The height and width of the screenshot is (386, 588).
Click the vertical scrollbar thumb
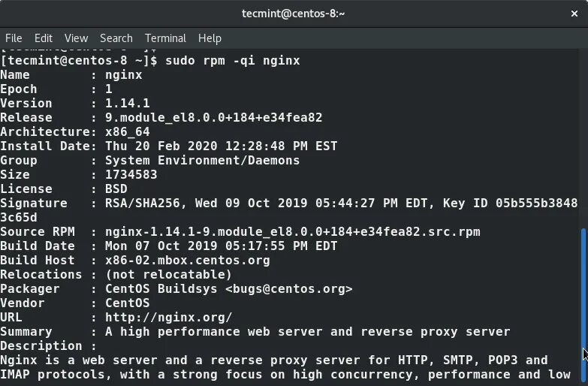tap(583, 293)
